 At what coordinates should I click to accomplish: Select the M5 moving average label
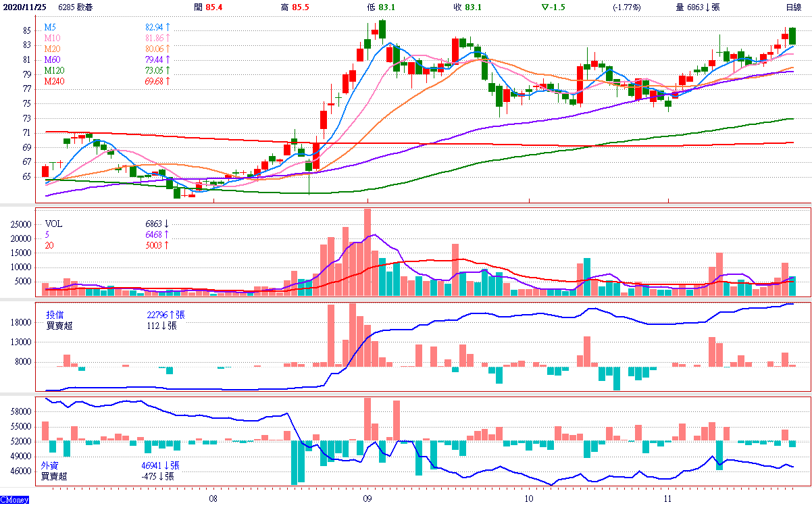pyautogui.click(x=50, y=27)
